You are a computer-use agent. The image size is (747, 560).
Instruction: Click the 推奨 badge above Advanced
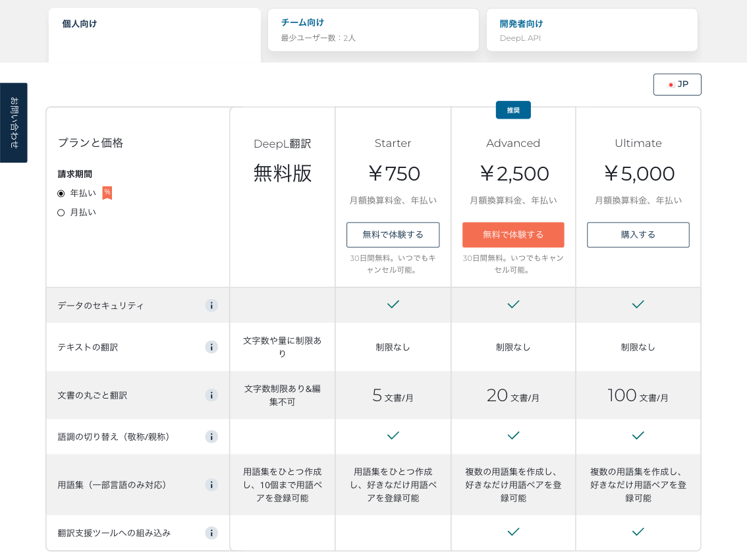pos(513,110)
